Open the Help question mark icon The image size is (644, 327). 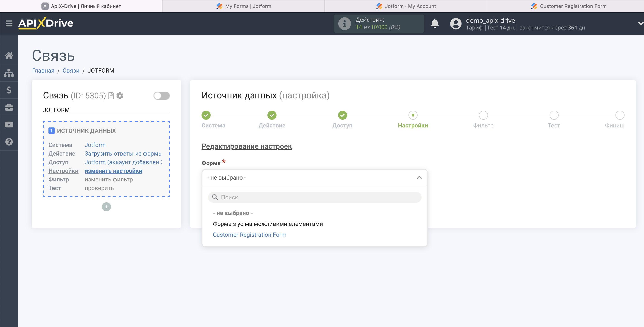[x=9, y=142]
